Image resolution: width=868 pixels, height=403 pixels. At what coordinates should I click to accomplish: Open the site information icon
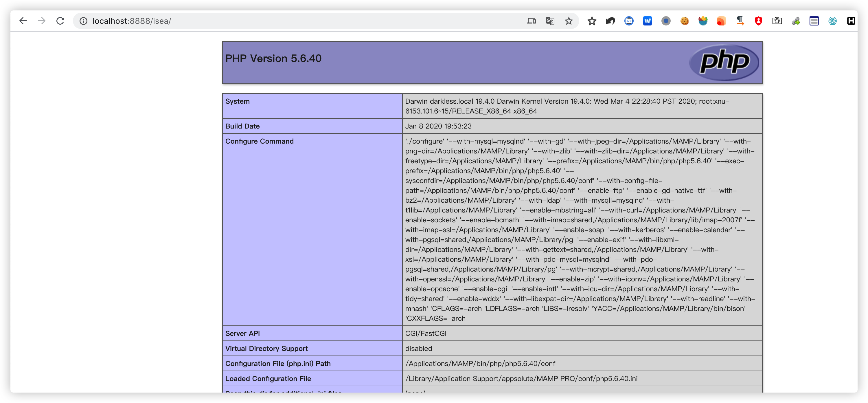click(x=83, y=21)
